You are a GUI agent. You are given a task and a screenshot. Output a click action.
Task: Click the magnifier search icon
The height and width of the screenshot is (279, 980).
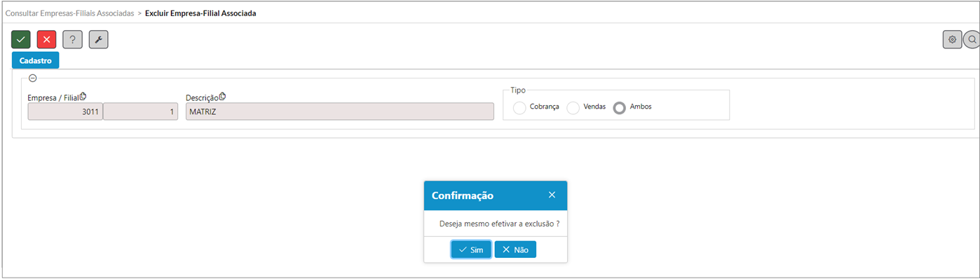click(x=972, y=39)
